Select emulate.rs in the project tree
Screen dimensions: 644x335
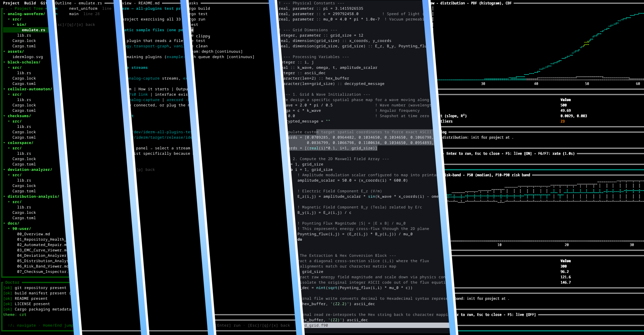(33, 30)
